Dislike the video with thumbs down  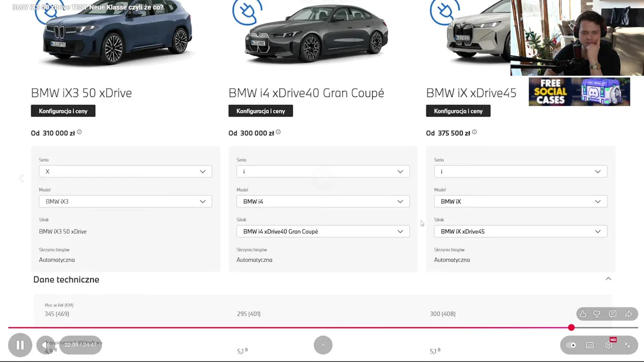(x=597, y=314)
